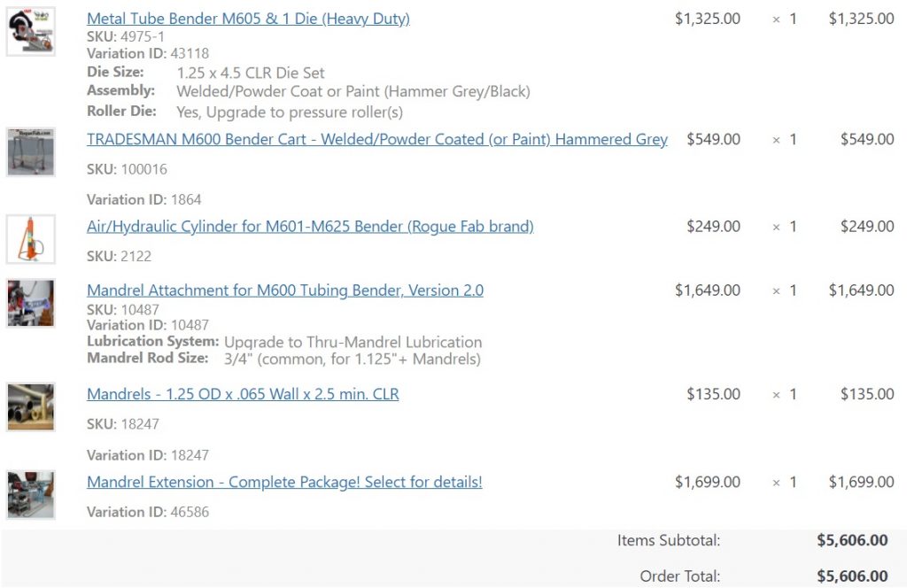This screenshot has width=907, height=588.
Task: Open the Metal Tube Bender M605 product link
Action: (248, 19)
